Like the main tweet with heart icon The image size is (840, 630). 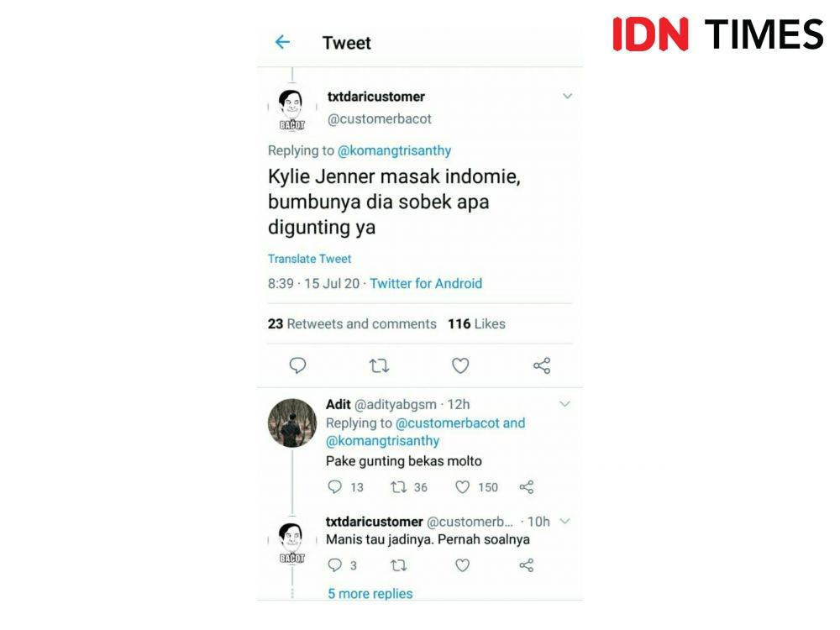coord(460,365)
